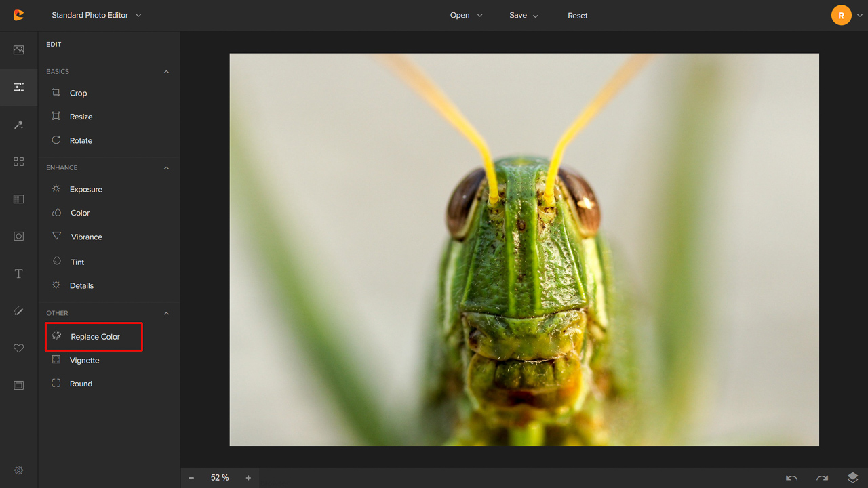Open the four-squares grid panel

click(18, 162)
